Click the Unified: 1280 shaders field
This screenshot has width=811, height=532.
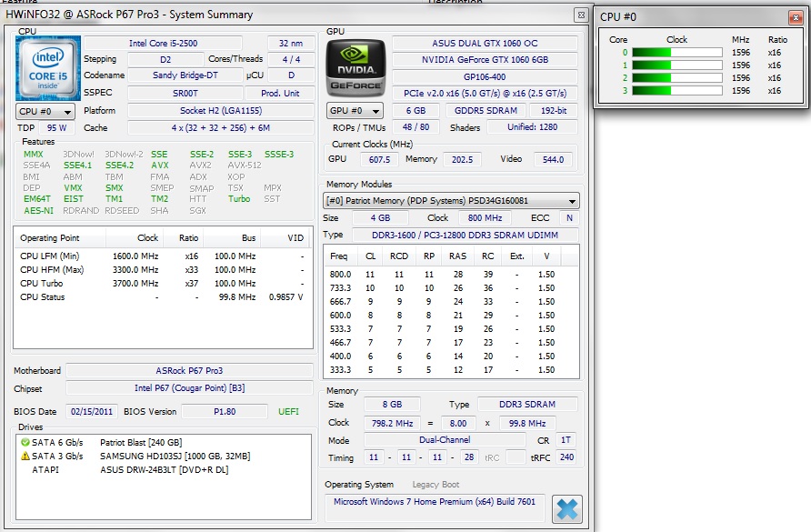532,127
